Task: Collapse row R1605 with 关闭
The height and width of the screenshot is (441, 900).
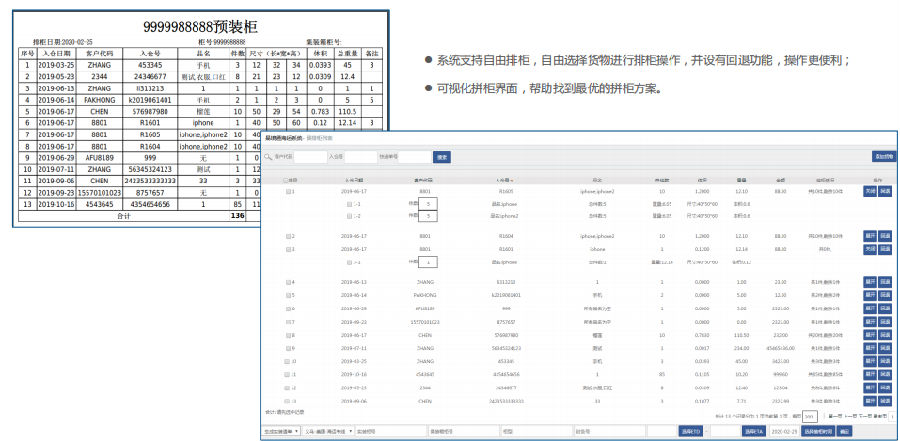Action: (x=870, y=191)
